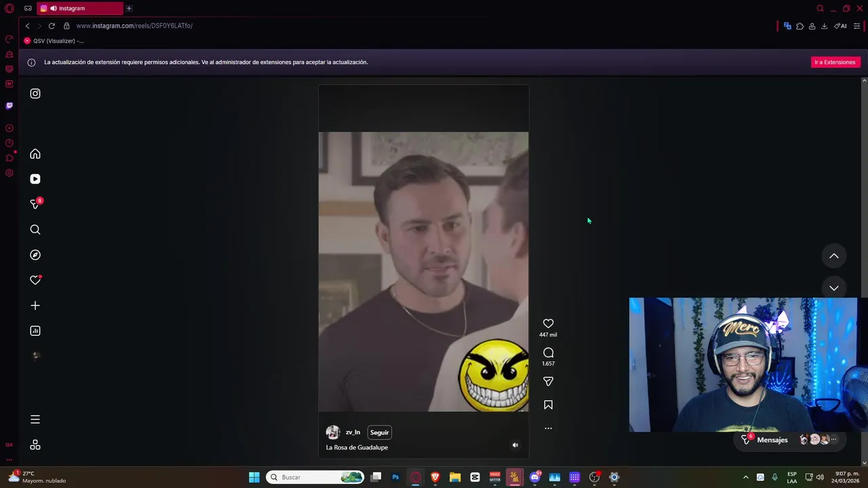Show hidden system tray icons
868x488 pixels.
click(x=745, y=477)
